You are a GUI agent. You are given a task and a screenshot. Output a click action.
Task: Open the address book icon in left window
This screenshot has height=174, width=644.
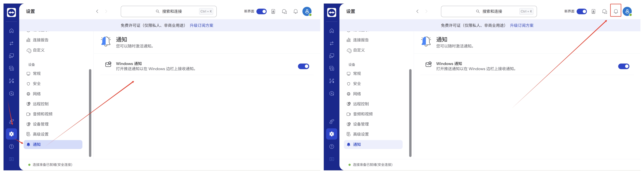(273, 12)
